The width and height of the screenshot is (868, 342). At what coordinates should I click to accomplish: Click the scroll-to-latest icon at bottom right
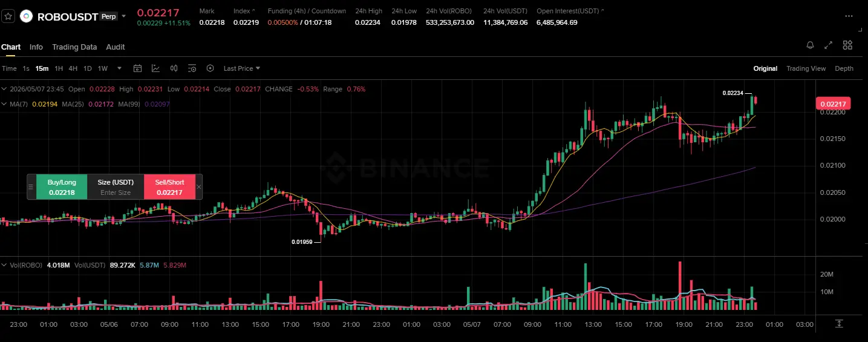(x=839, y=324)
